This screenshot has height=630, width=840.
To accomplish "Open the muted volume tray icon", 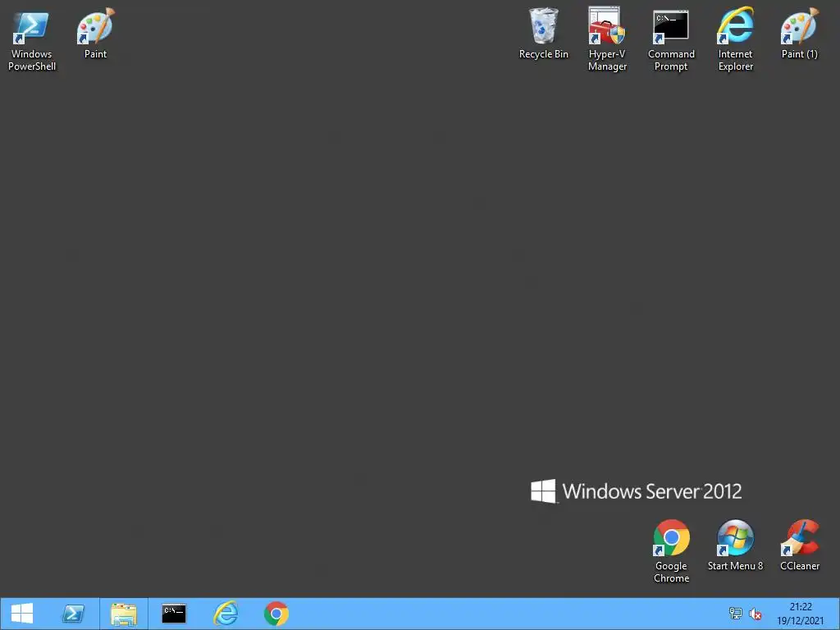I will [756, 614].
